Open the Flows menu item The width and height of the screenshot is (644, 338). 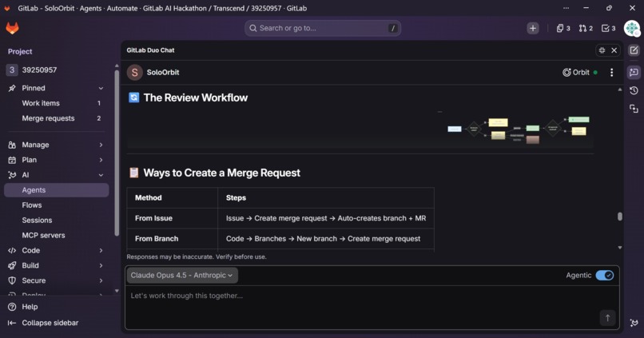(x=57, y=205)
